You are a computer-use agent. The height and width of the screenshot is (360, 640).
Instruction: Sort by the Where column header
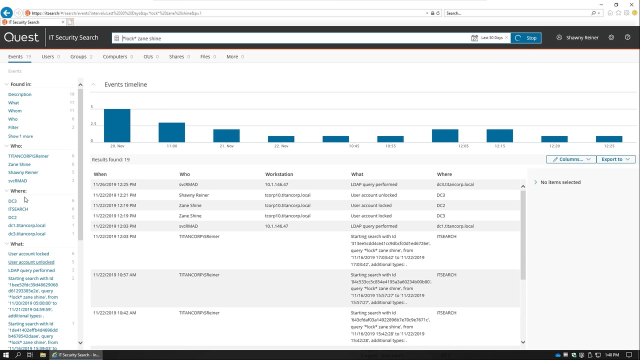coord(444,174)
